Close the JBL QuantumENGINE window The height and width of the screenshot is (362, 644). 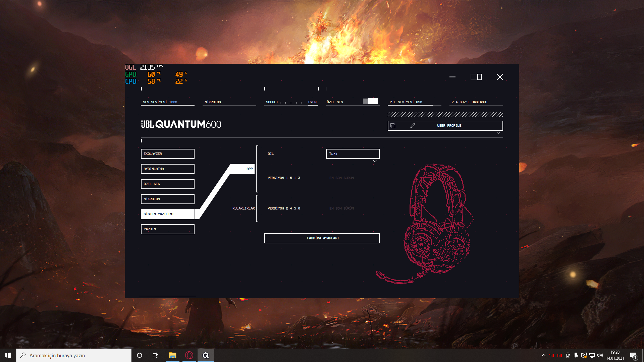click(500, 77)
